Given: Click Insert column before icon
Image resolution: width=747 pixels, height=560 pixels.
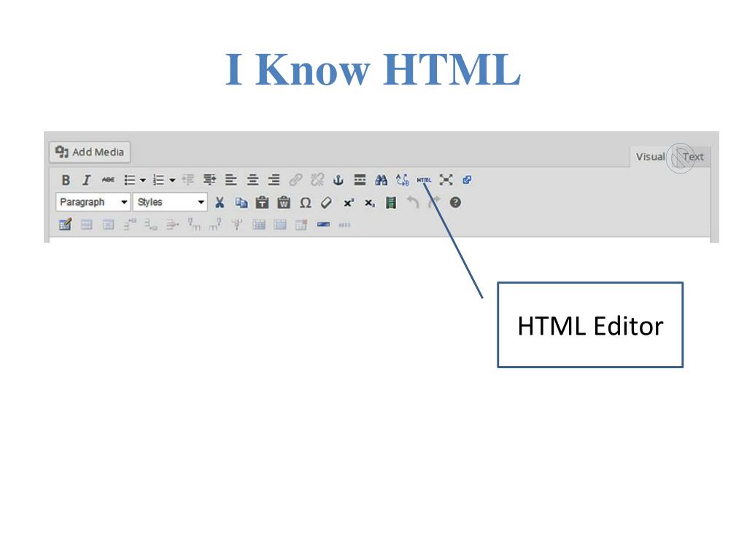Looking at the screenshot, I should pos(194,225).
